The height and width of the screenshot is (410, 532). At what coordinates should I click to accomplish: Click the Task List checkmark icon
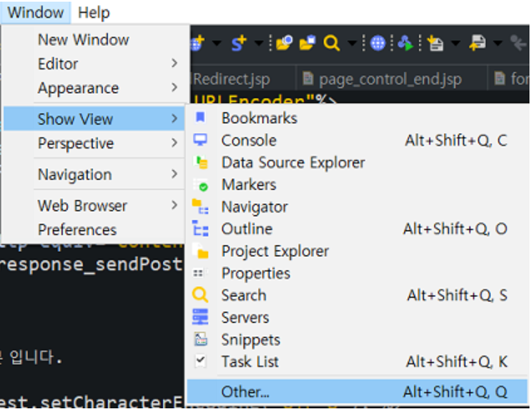(200, 361)
